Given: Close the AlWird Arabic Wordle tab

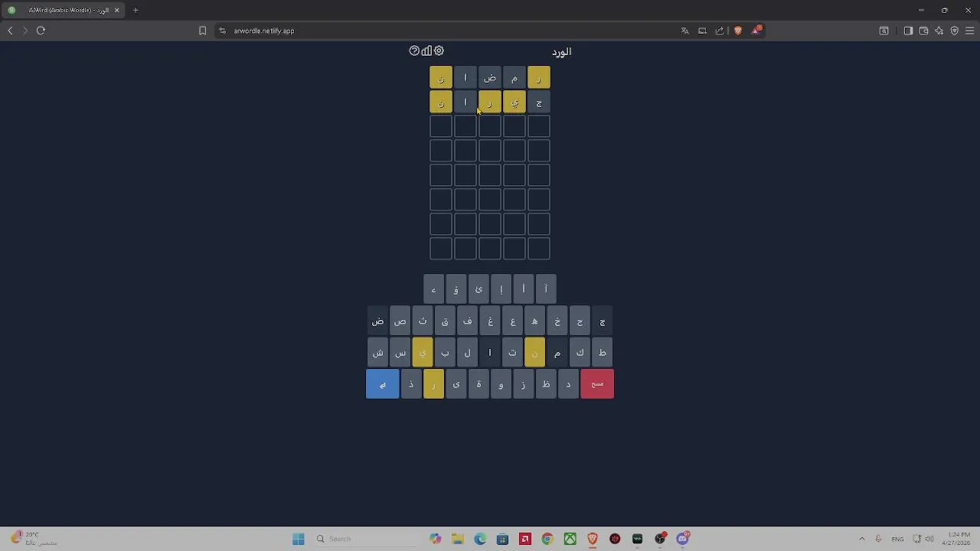Looking at the screenshot, I should [x=117, y=10].
